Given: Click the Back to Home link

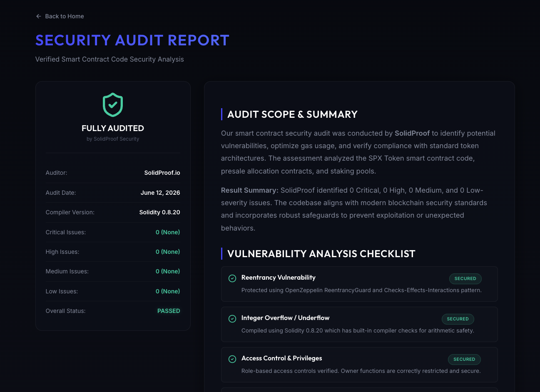Looking at the screenshot, I should tap(60, 16).
